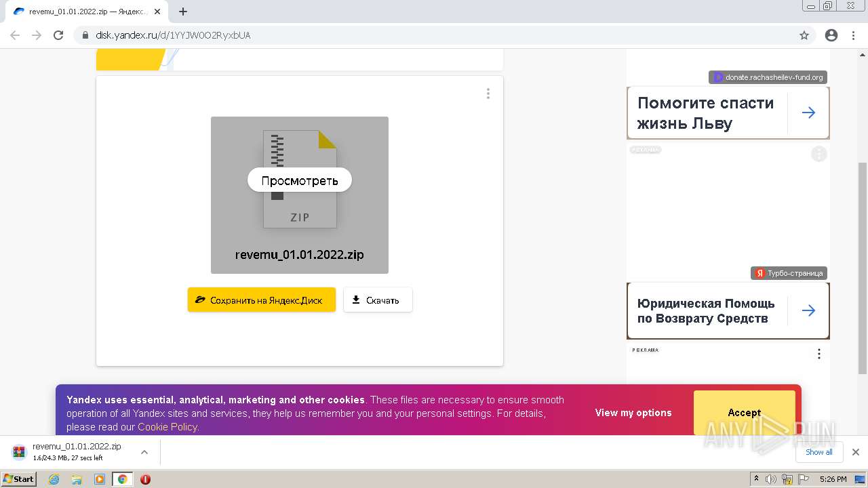
Task: Open Chrome's three-dot menu
Action: [853, 35]
